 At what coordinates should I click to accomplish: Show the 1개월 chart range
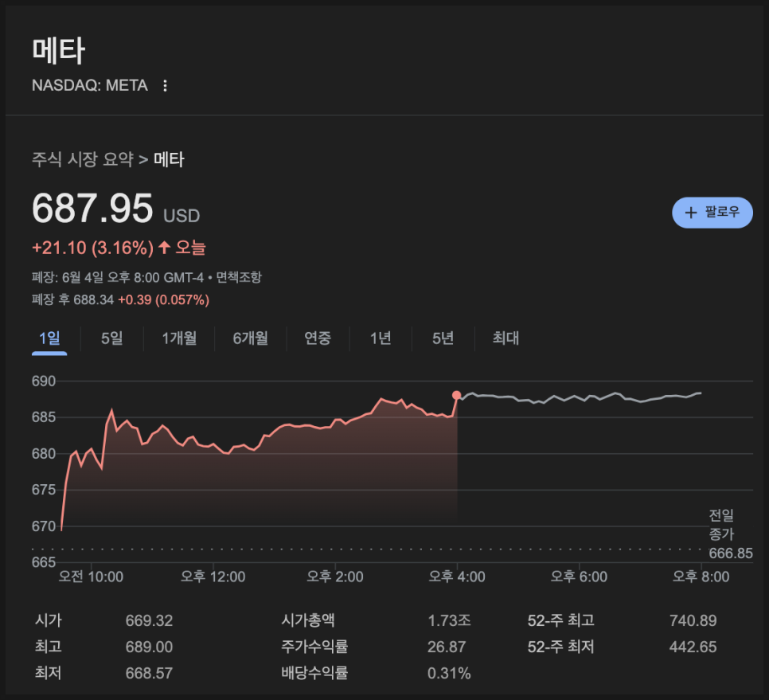pos(179,338)
